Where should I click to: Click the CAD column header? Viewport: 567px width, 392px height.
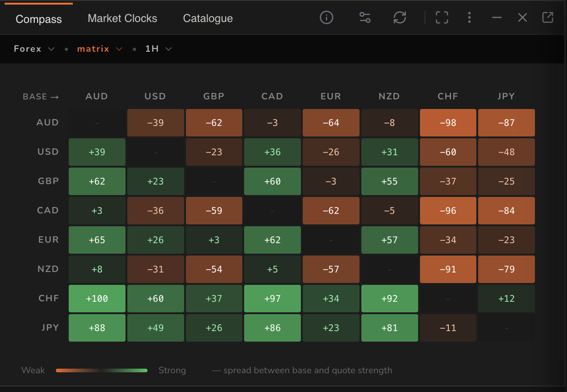tap(273, 97)
